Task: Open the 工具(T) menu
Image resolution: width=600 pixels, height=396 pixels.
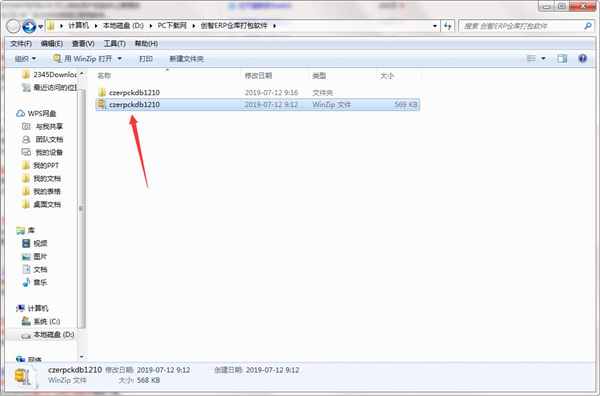Action: tap(114, 44)
